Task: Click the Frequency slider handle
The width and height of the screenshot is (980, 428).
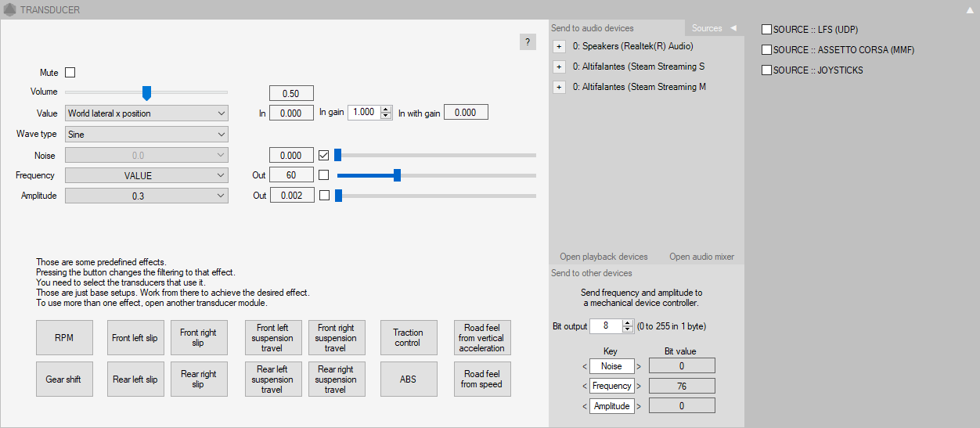Action: tap(398, 175)
